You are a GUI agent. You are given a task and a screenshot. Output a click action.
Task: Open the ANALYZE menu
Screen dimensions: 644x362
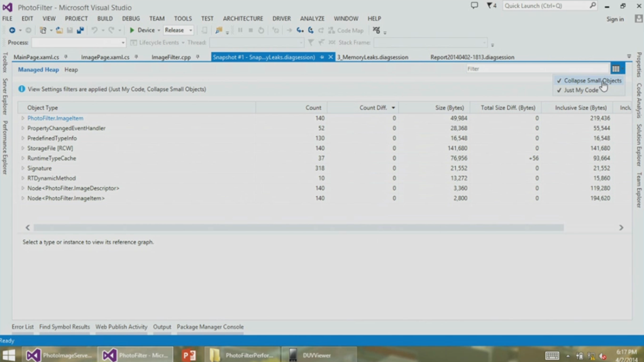click(x=312, y=18)
